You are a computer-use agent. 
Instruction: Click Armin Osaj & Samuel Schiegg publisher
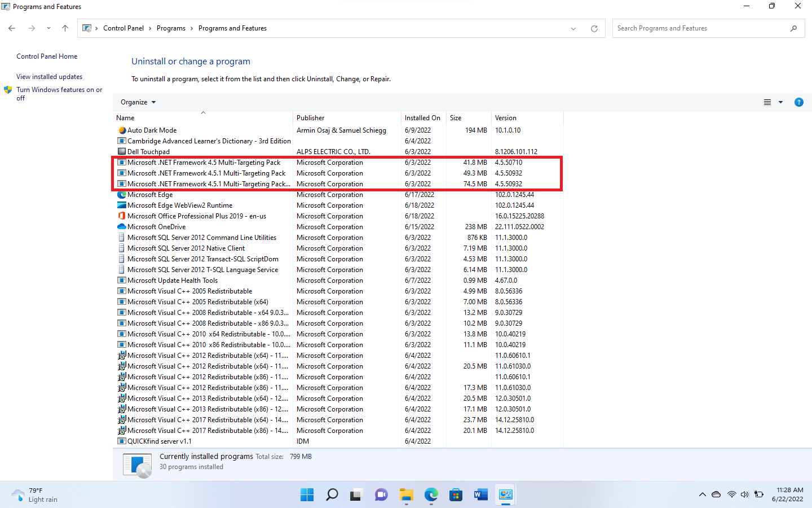[341, 130]
